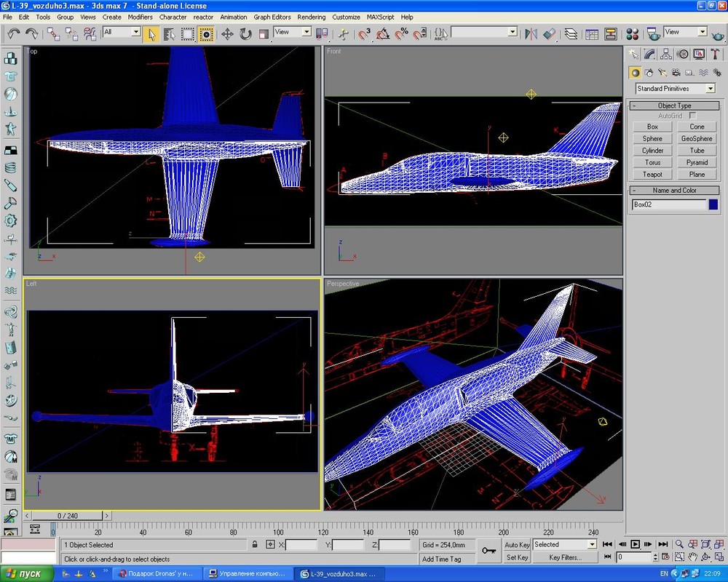Click the Teapot primitive button

652,174
